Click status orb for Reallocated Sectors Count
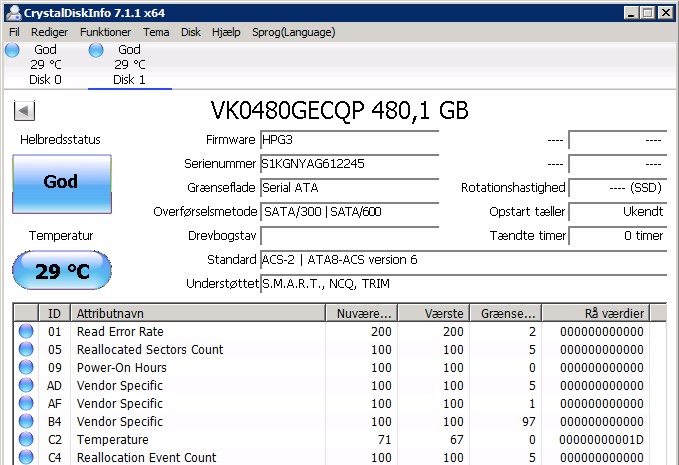Viewport: 679px width, 465px height. coord(26,349)
